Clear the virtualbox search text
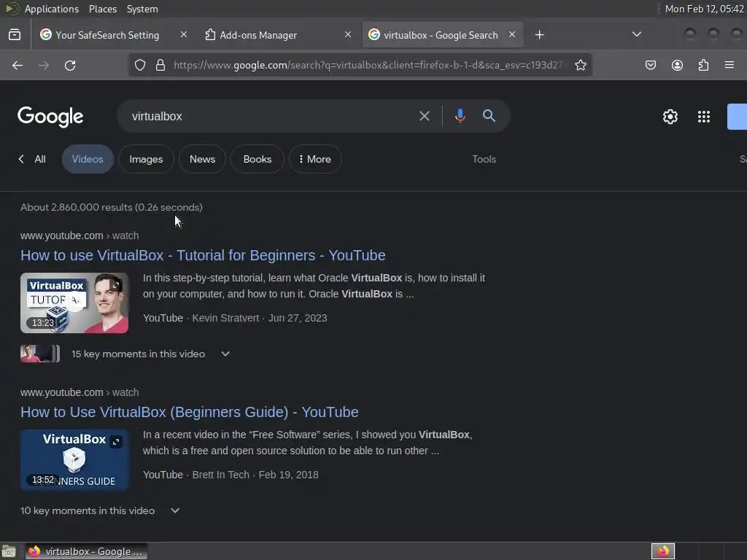747x560 pixels. click(424, 116)
